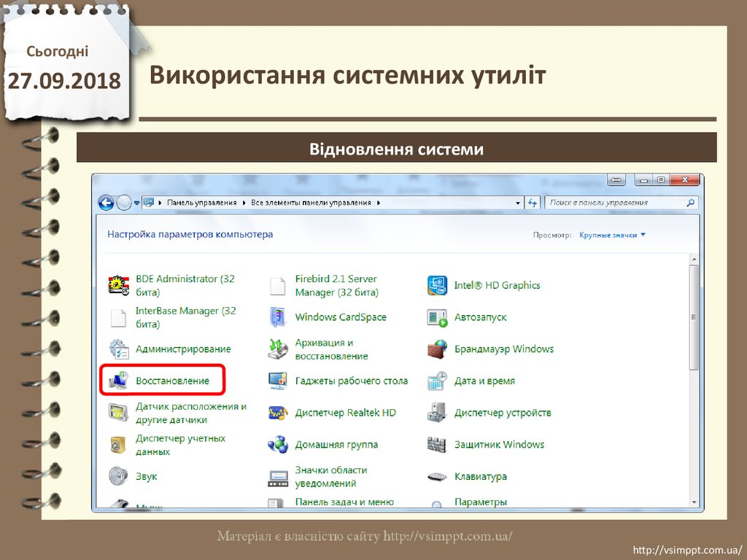Open the Диспетчер устройств link
The image size is (747, 560).
tap(503, 413)
